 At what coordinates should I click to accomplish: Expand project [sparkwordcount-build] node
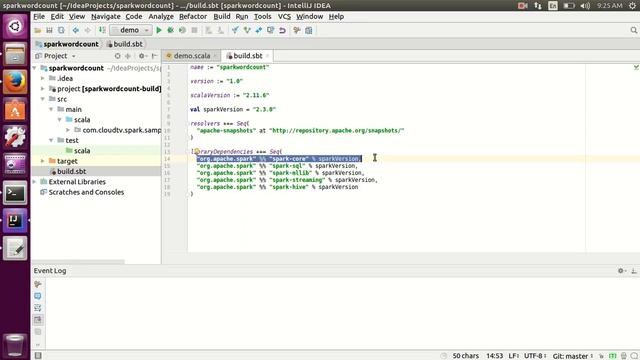tap(42, 89)
